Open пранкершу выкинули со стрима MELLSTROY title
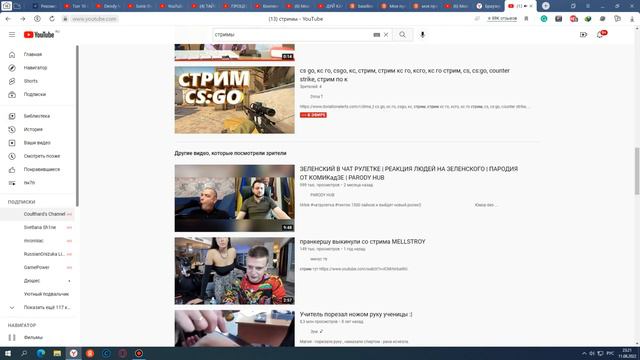The height and width of the screenshot is (360, 640). 362,242
